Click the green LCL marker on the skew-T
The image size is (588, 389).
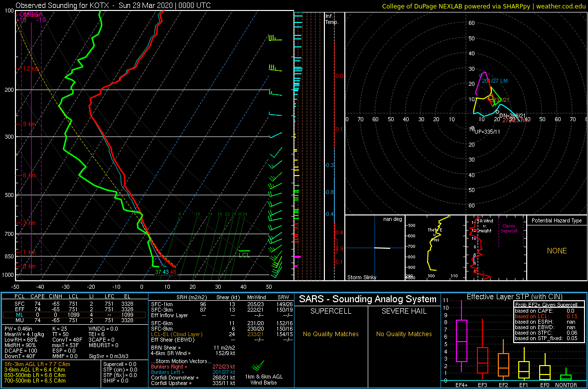coord(244,253)
